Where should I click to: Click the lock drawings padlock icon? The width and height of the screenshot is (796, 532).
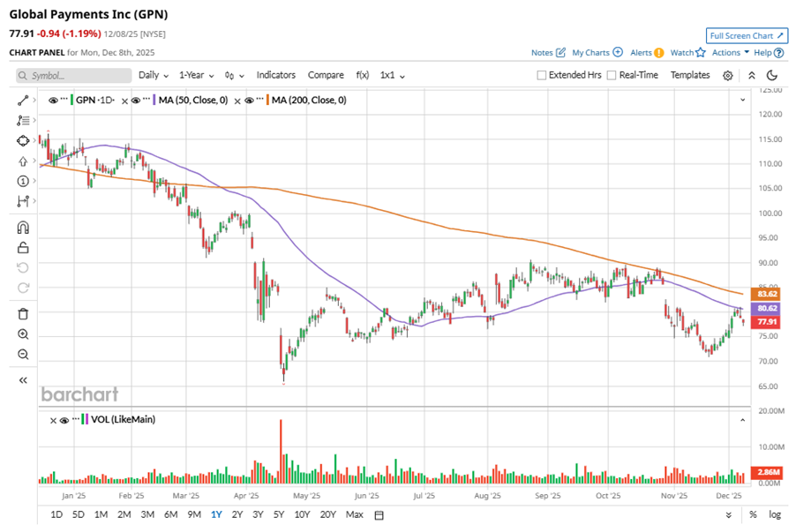point(23,248)
